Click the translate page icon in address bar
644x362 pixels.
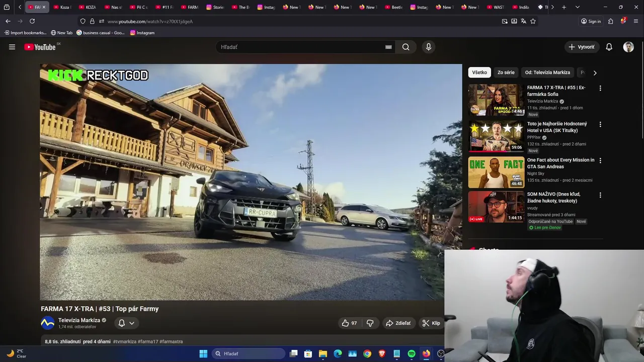523,21
